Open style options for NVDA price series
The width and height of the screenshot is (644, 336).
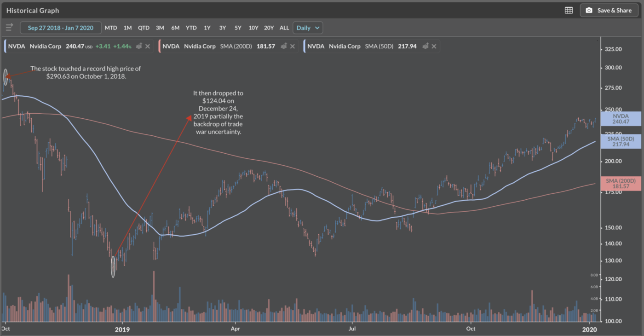tap(139, 46)
